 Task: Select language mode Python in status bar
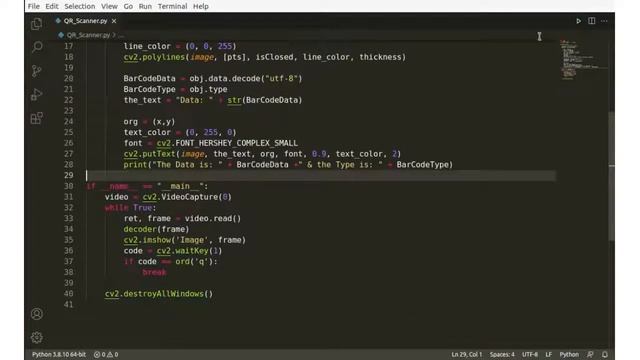pos(569,354)
